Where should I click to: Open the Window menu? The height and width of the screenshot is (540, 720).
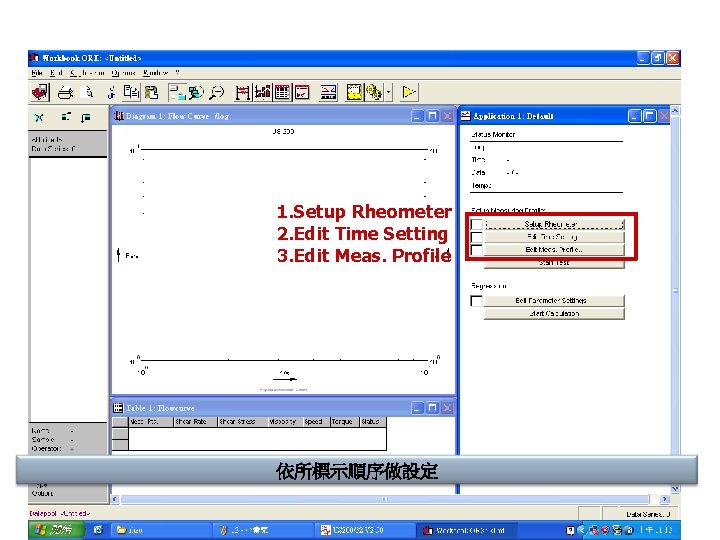[155, 73]
